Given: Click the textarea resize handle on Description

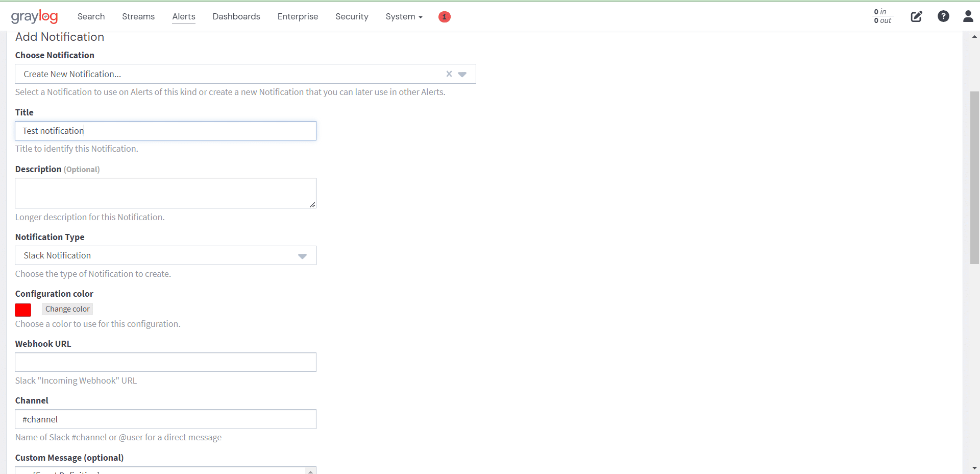Looking at the screenshot, I should point(312,205).
